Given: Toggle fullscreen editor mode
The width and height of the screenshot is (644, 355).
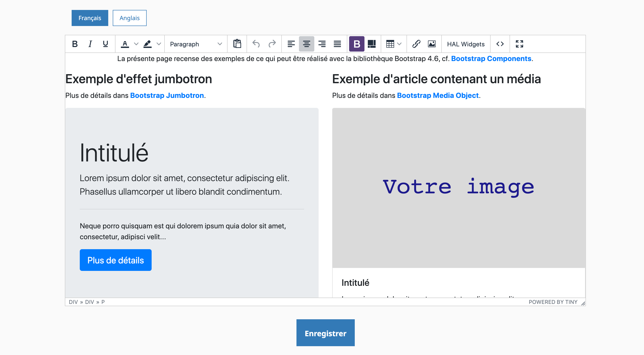Looking at the screenshot, I should (x=519, y=44).
